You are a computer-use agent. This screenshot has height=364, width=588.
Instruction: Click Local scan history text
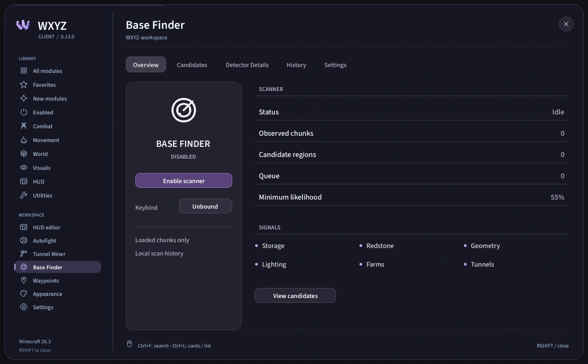click(159, 253)
